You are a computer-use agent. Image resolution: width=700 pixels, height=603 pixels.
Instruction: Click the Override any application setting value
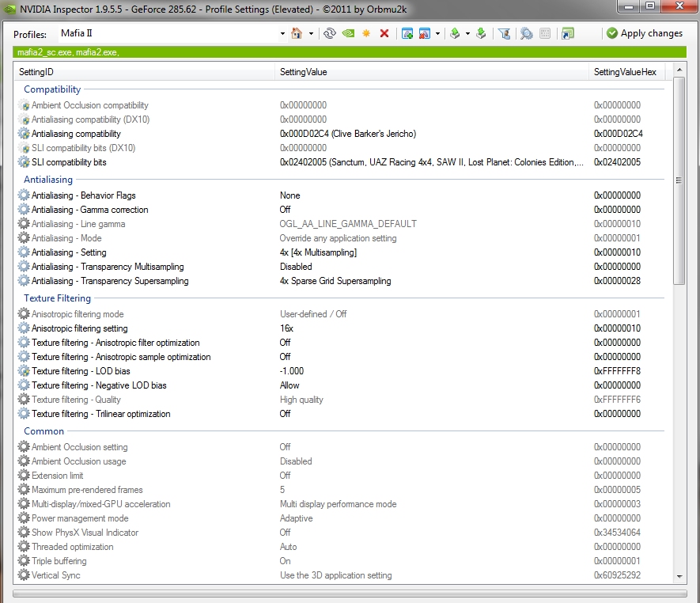pos(338,238)
